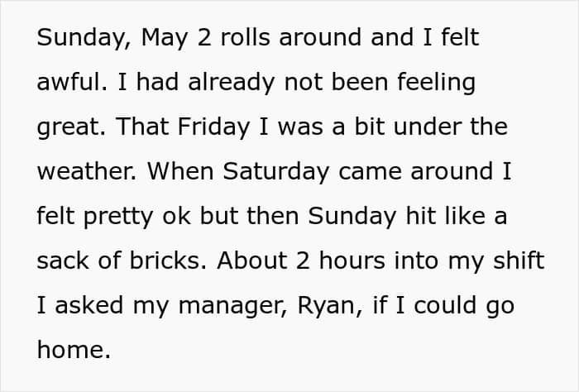Click the word "hours"

pos(352,261)
